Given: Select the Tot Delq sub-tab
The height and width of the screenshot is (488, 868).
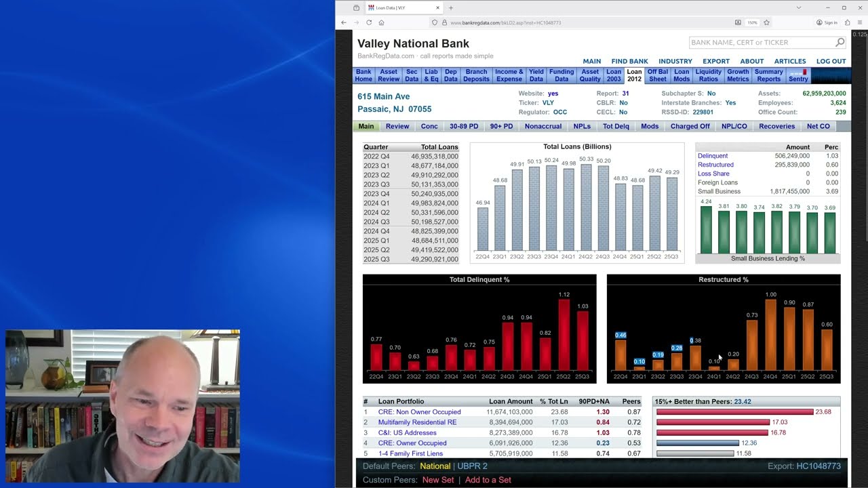Looking at the screenshot, I should 616,126.
